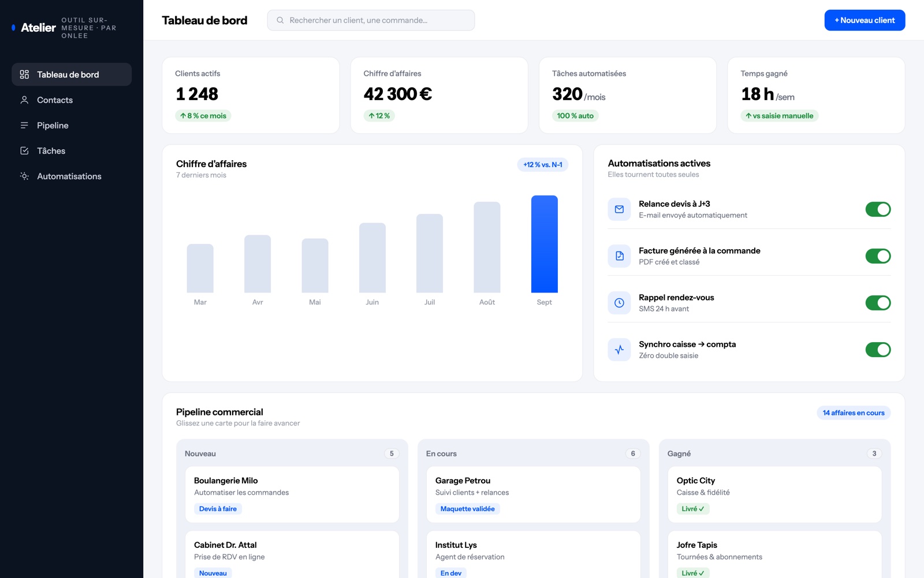Screen dimensions: 924x578
Task: Click the En dev tag on Institut Lys
Action: coord(451,573)
